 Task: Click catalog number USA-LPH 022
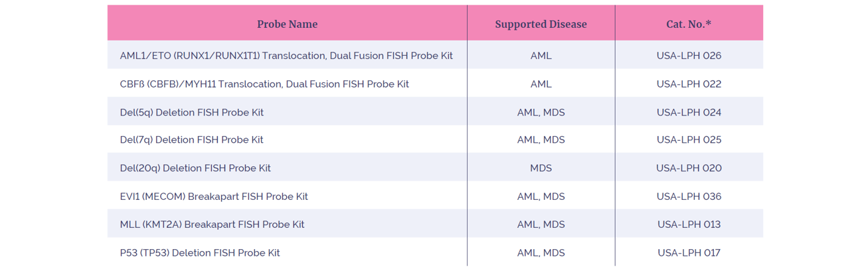tap(689, 84)
